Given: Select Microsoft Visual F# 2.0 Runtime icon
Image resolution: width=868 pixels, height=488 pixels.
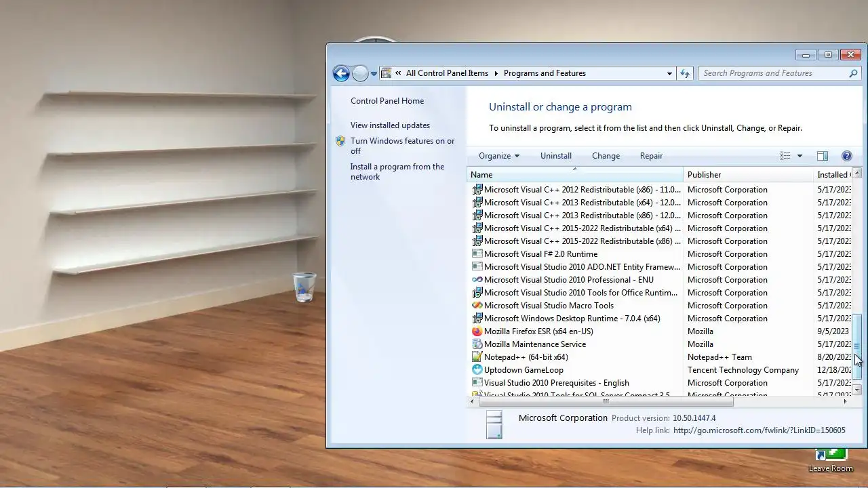Looking at the screenshot, I should [477, 254].
